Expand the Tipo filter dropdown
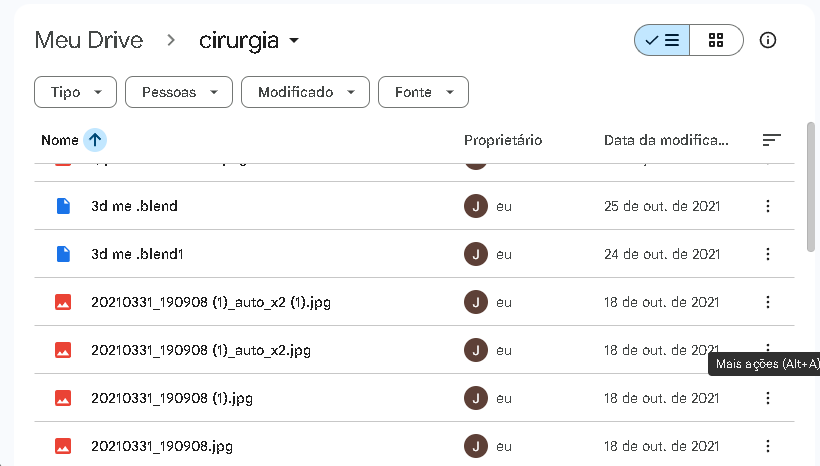This screenshot has width=820, height=466. (76, 92)
